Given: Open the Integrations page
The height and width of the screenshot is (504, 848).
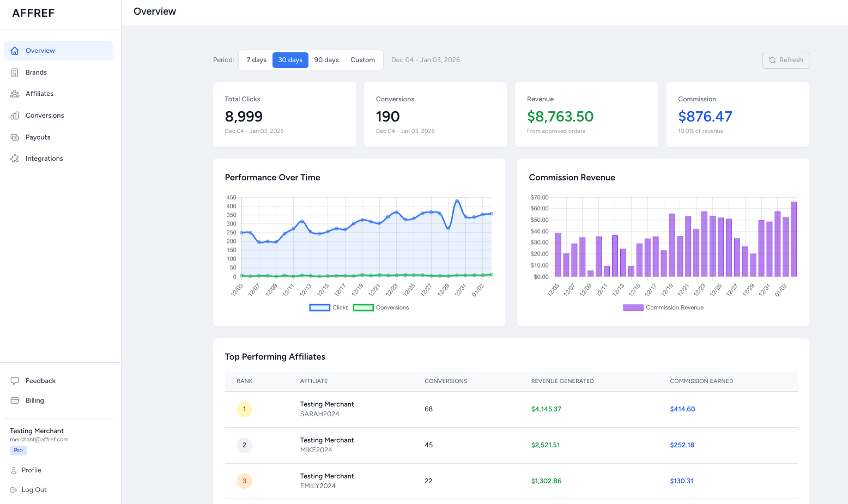Looking at the screenshot, I should click(x=58, y=159).
